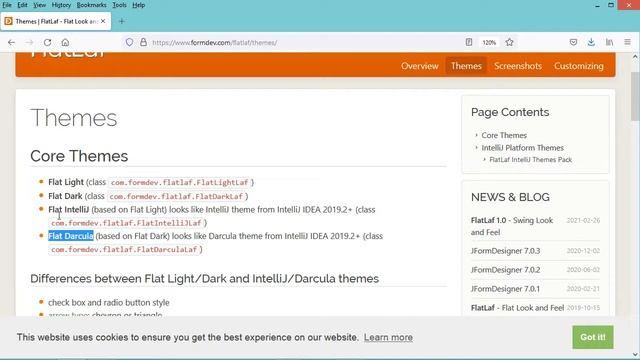This screenshot has width=640, height=360.
Task: Open the Edit menu
Action: click(x=22, y=5)
